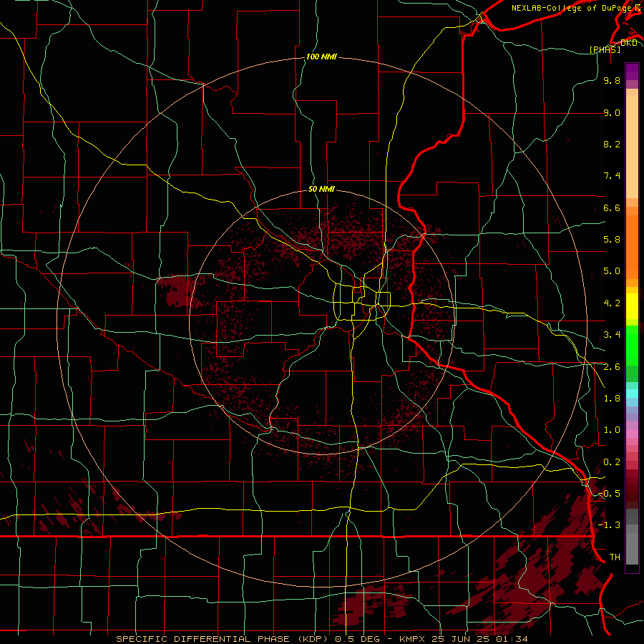This screenshot has height=644, width=644.
Task: Pick the long peach segment of color bar
Action: tap(632, 147)
